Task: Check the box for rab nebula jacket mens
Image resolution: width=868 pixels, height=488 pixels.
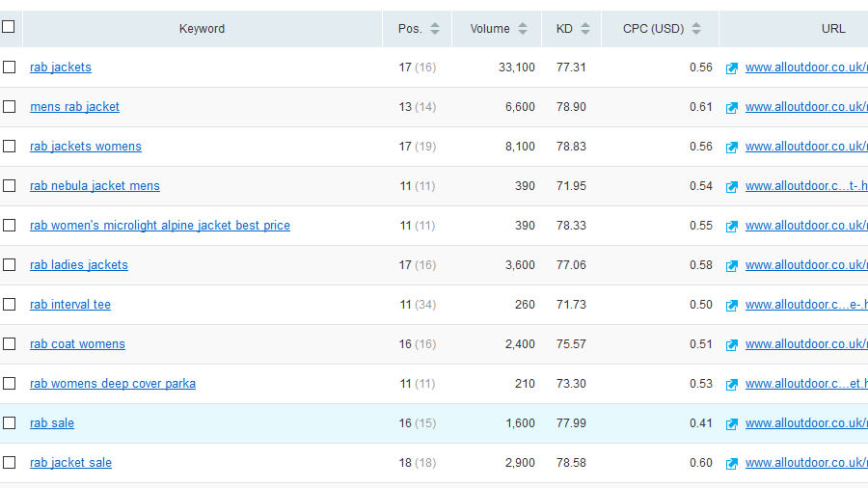Action: coord(9,185)
